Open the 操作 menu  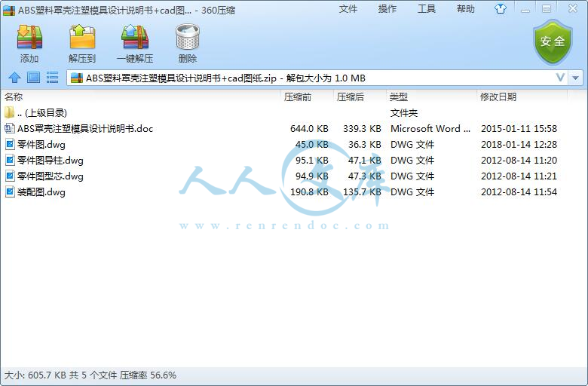point(387,8)
